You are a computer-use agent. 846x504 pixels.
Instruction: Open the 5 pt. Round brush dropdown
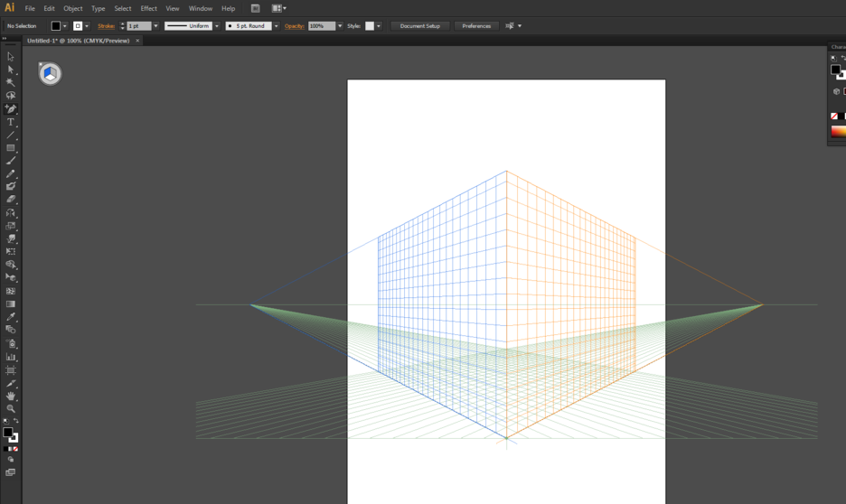pyautogui.click(x=277, y=26)
